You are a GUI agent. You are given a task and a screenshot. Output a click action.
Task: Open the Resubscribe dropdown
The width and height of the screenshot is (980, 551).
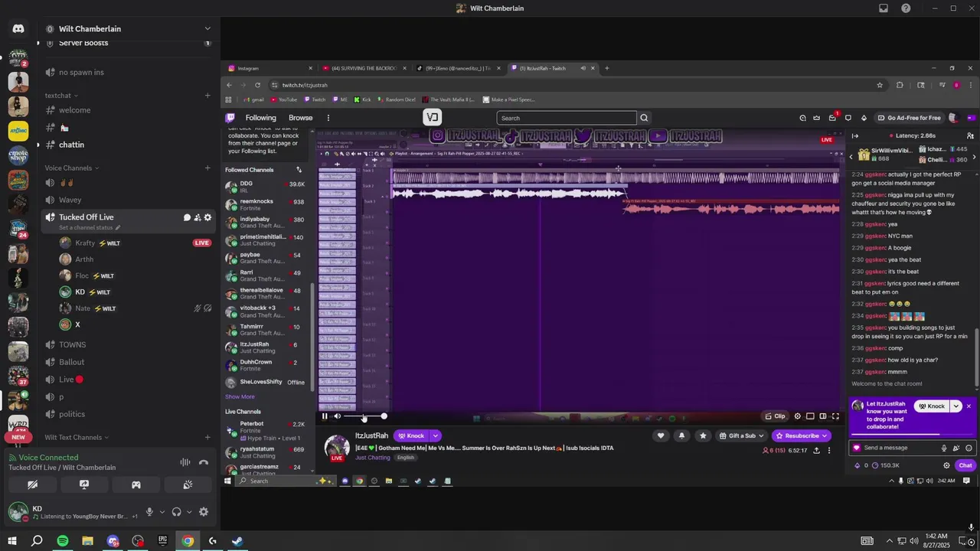point(801,435)
